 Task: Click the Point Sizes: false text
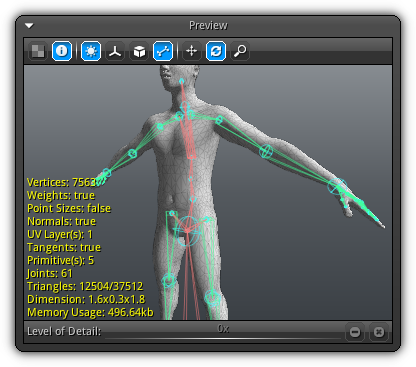pos(69,208)
